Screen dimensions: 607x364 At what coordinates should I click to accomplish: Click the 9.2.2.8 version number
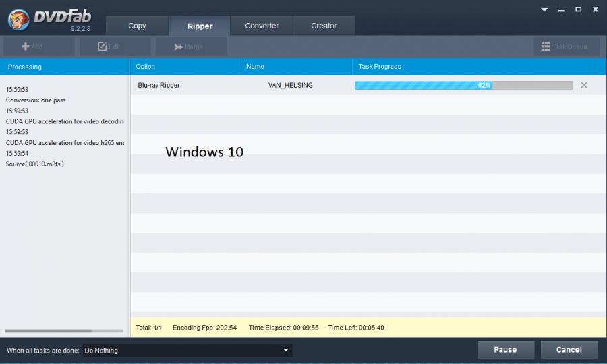coord(80,28)
